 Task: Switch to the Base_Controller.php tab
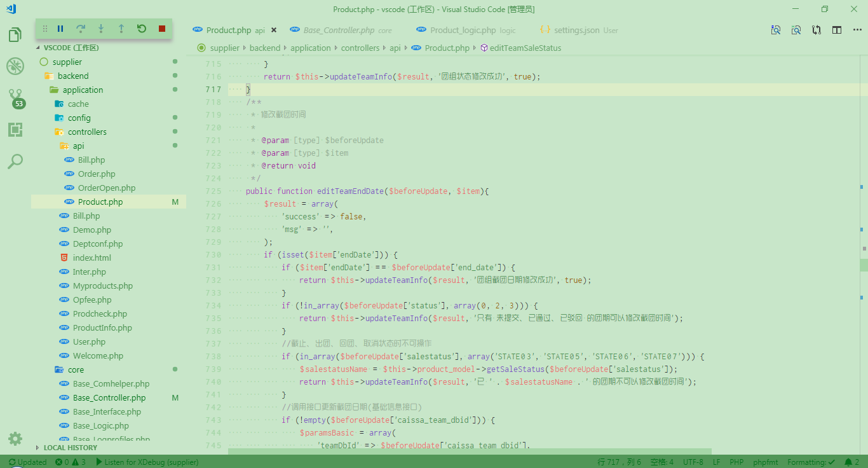coord(341,30)
